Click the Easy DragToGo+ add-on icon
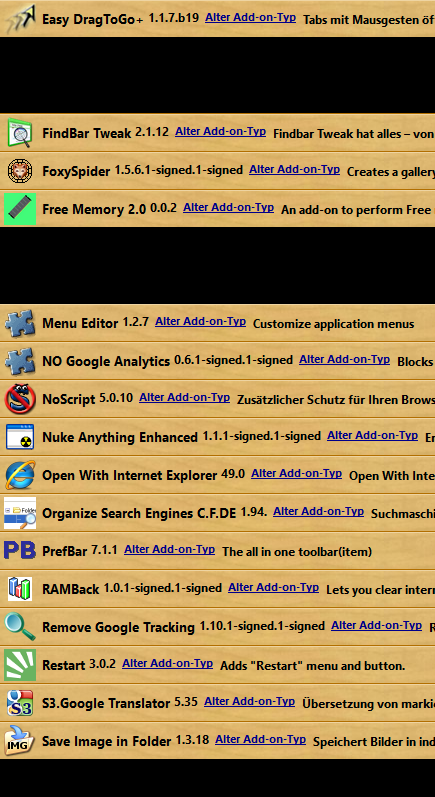Image resolution: width=435 pixels, height=797 pixels. (20, 19)
